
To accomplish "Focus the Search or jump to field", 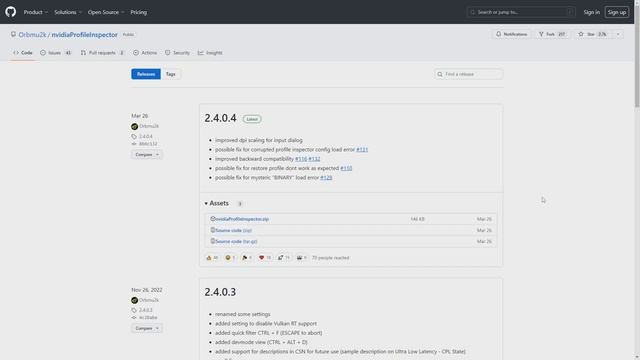I will [x=521, y=12].
